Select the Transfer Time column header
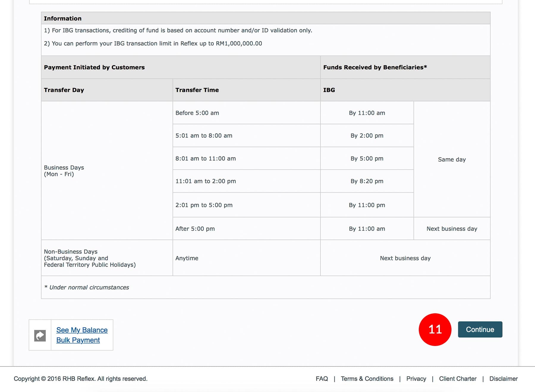Image resolution: width=535 pixels, height=392 pixels. tap(197, 90)
